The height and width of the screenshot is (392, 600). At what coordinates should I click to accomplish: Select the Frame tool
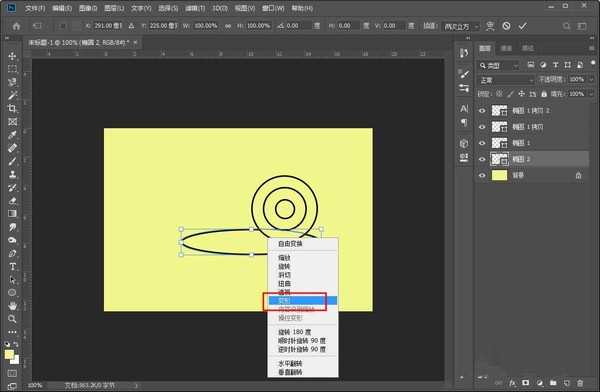12,122
